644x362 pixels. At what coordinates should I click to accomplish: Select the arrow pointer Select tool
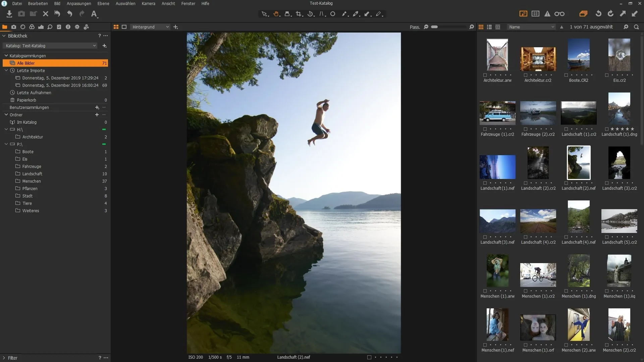[x=265, y=14]
